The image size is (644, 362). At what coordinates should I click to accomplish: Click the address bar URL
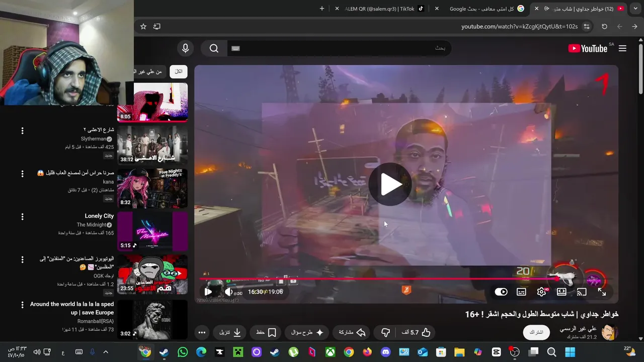(519, 26)
